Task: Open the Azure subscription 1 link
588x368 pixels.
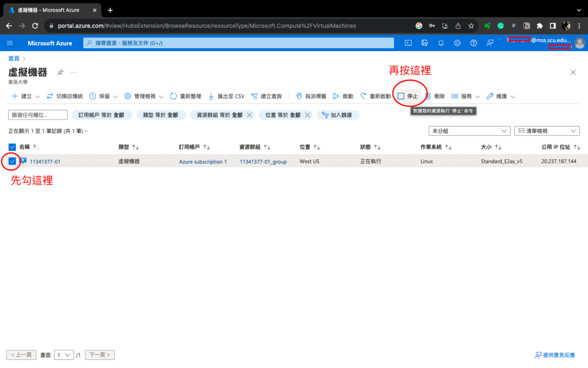Action: tap(203, 162)
